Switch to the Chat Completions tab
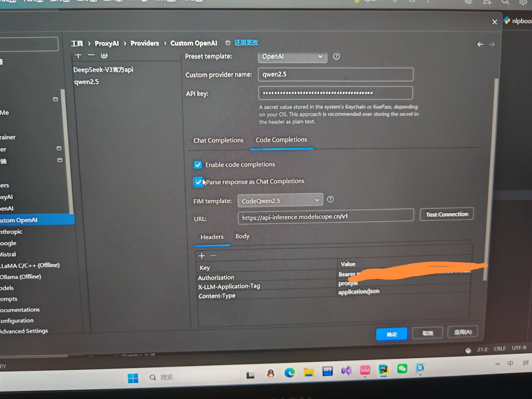Viewport: 532px width, 399px height. 218,140
